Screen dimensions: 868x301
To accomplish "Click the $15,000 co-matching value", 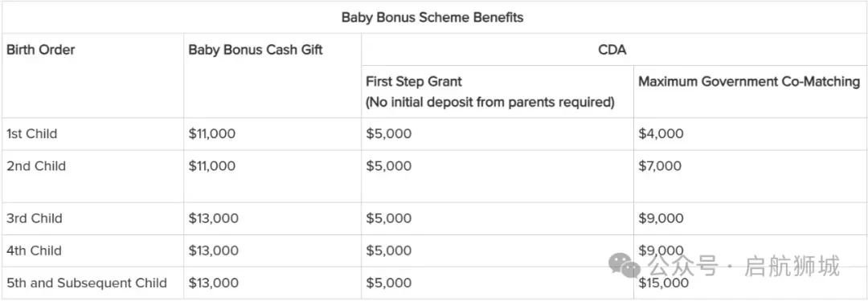I will coord(664,283).
